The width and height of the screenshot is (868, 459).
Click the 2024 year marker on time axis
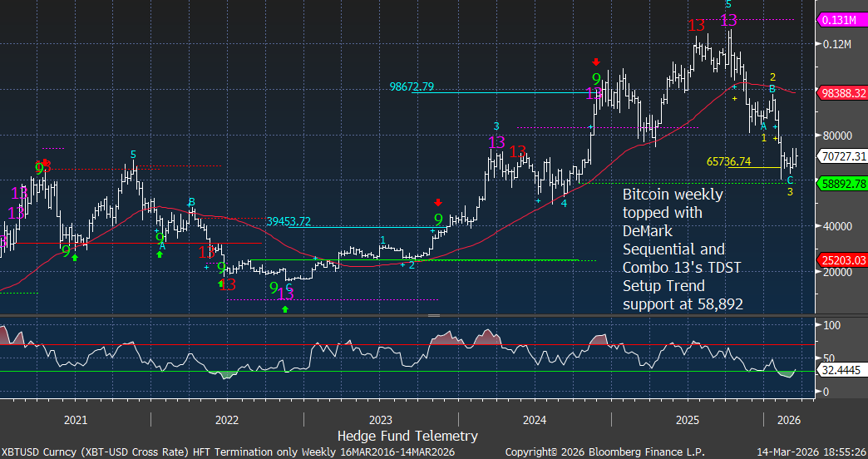click(534, 419)
